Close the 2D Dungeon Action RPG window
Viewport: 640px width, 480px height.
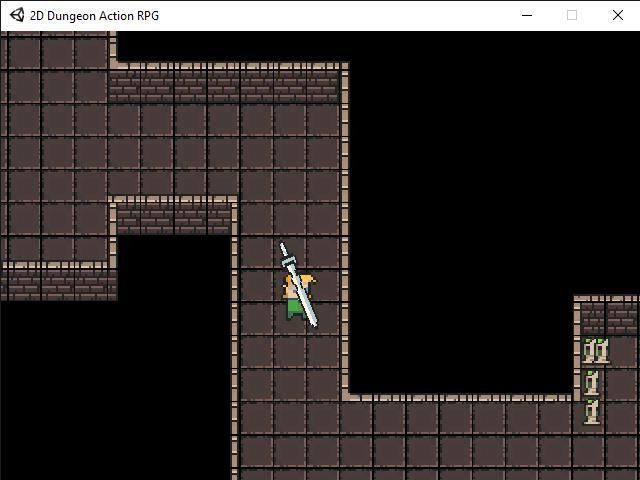coord(618,16)
